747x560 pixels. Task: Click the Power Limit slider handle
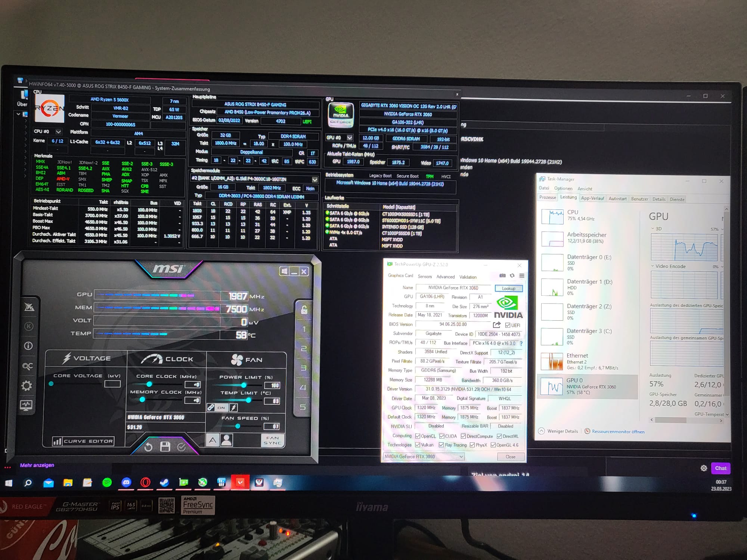pyautogui.click(x=244, y=385)
